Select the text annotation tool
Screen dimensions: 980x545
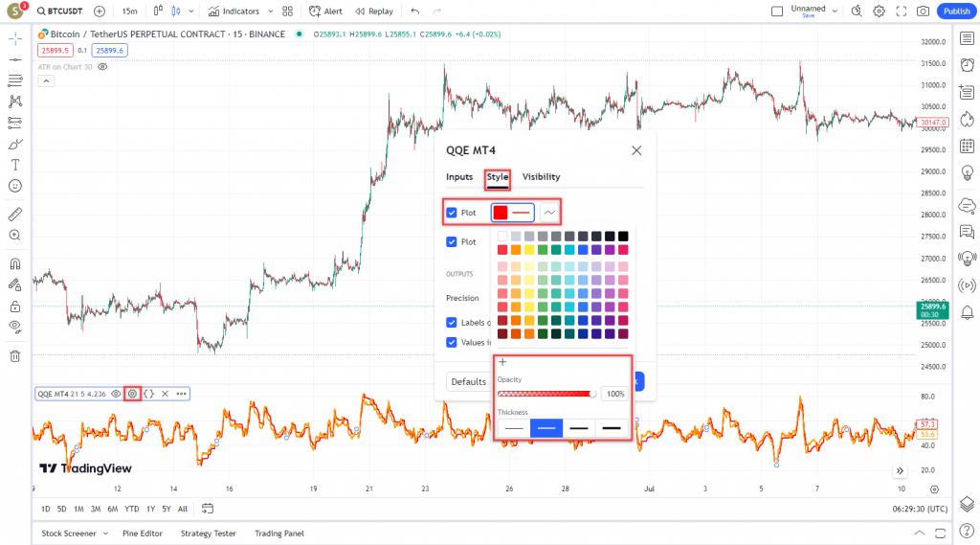15,165
